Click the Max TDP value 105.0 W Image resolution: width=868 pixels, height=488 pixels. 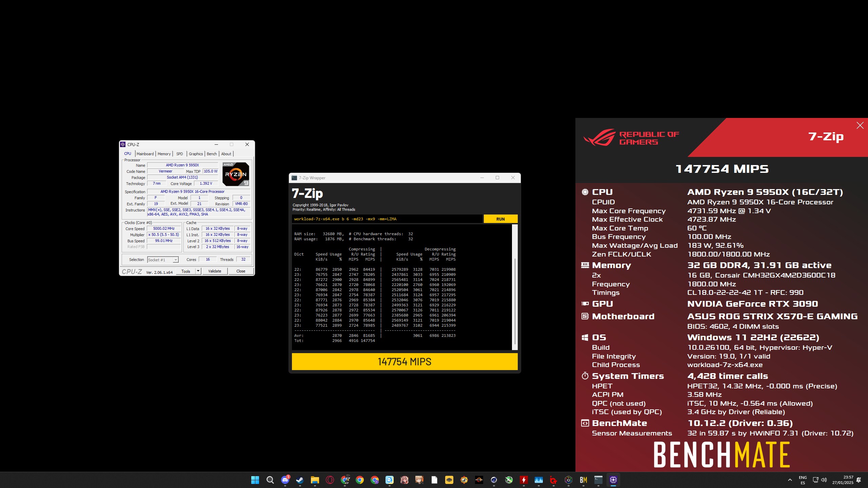(x=211, y=171)
